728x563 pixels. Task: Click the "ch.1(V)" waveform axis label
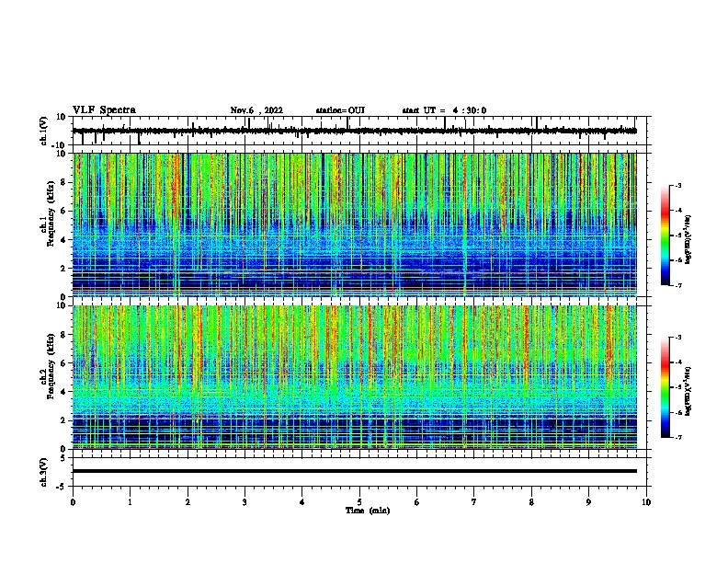point(44,131)
